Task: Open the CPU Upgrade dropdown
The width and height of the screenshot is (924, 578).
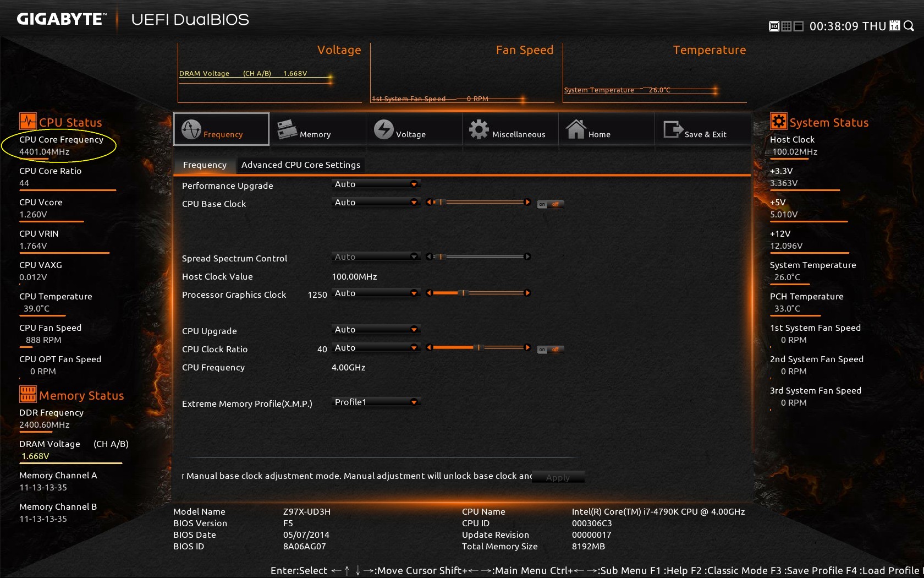Action: [376, 330]
